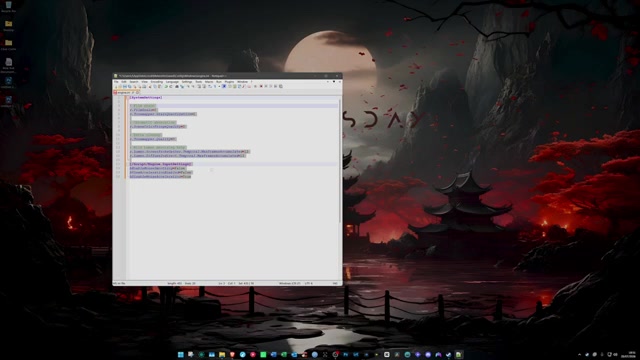Viewport: 640px width, 360px height.
Task: Click the Notepad++ icon in the taskbar
Action: [459, 355]
